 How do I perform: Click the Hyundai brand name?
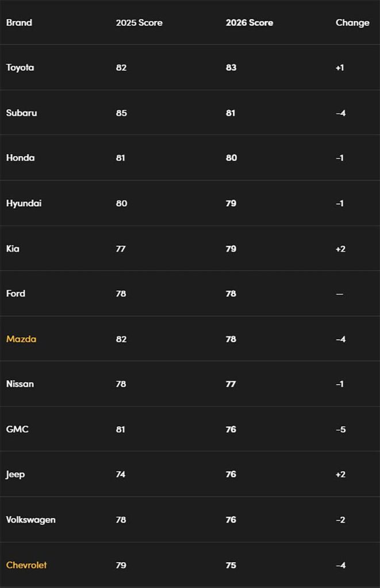[x=24, y=204]
